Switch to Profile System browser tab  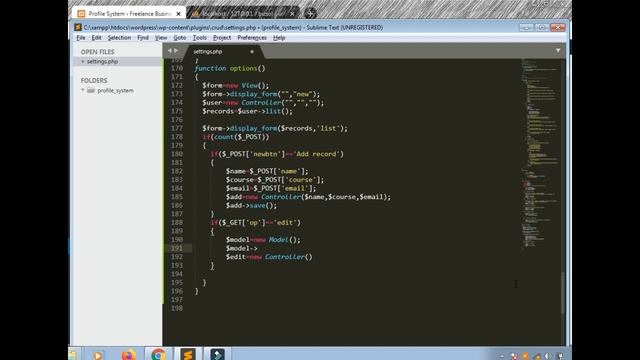pyautogui.click(x=129, y=13)
